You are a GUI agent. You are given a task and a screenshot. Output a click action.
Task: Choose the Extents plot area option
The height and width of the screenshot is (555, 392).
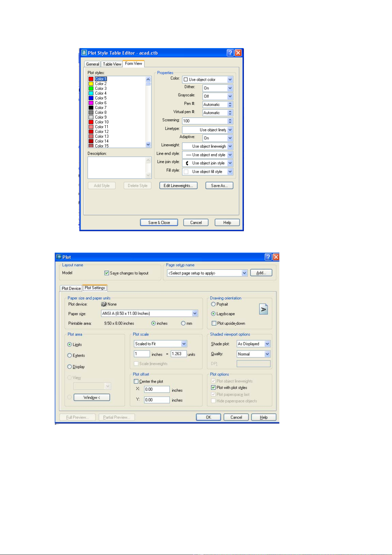[x=69, y=355]
